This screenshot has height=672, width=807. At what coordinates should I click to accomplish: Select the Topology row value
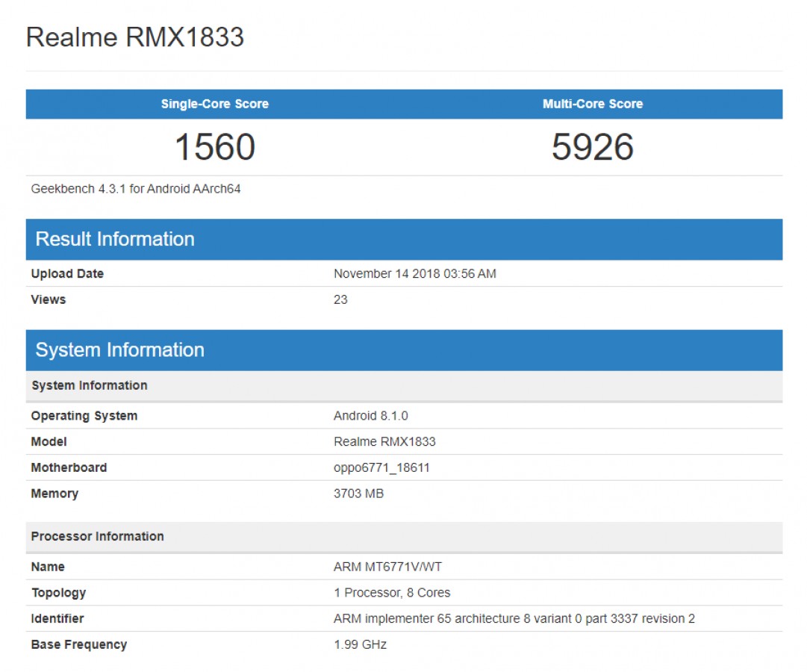click(392, 592)
